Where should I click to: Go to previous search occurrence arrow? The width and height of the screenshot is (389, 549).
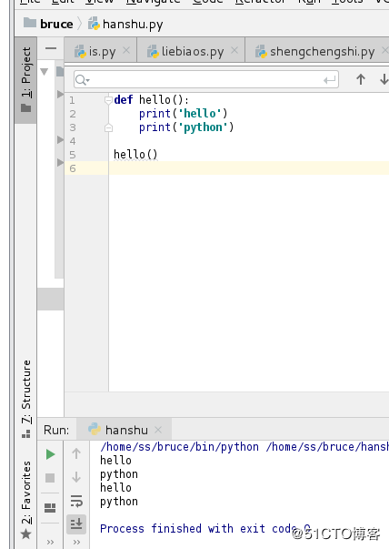pyautogui.click(x=361, y=79)
